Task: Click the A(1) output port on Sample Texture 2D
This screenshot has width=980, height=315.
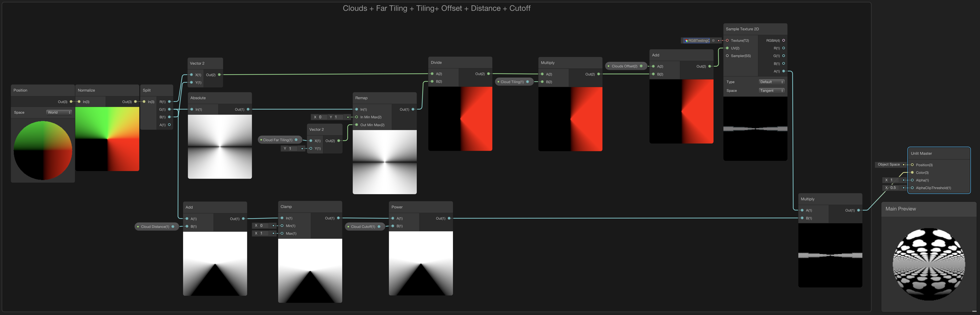Action: (x=784, y=71)
